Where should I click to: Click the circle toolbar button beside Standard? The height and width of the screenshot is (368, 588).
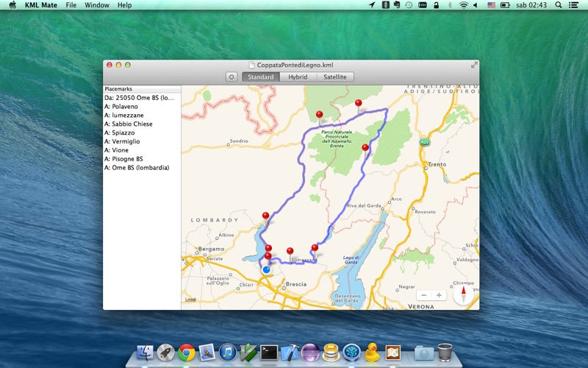coord(232,77)
